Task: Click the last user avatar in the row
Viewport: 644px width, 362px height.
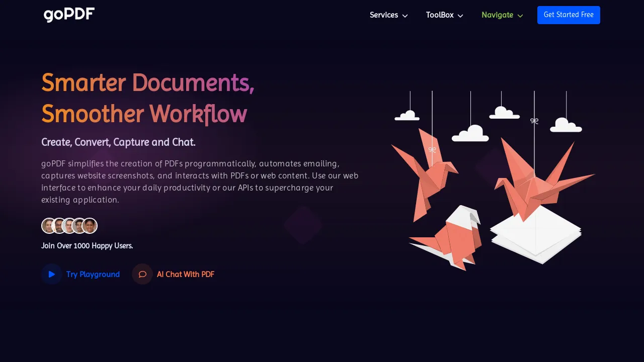Action: tap(89, 225)
